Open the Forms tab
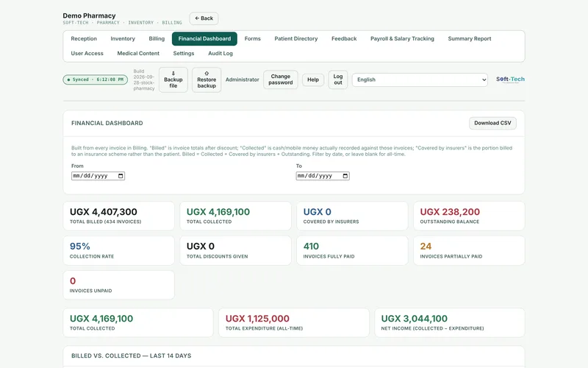 252,39
